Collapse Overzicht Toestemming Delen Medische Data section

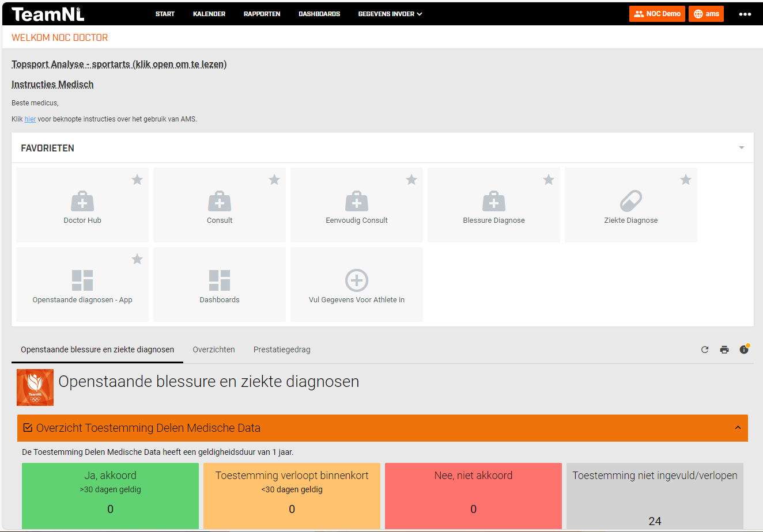click(738, 428)
